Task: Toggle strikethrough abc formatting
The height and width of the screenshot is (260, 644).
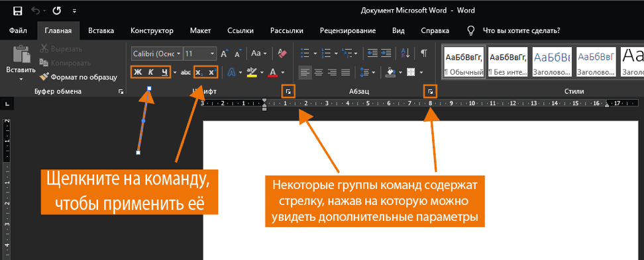Action: (186, 73)
